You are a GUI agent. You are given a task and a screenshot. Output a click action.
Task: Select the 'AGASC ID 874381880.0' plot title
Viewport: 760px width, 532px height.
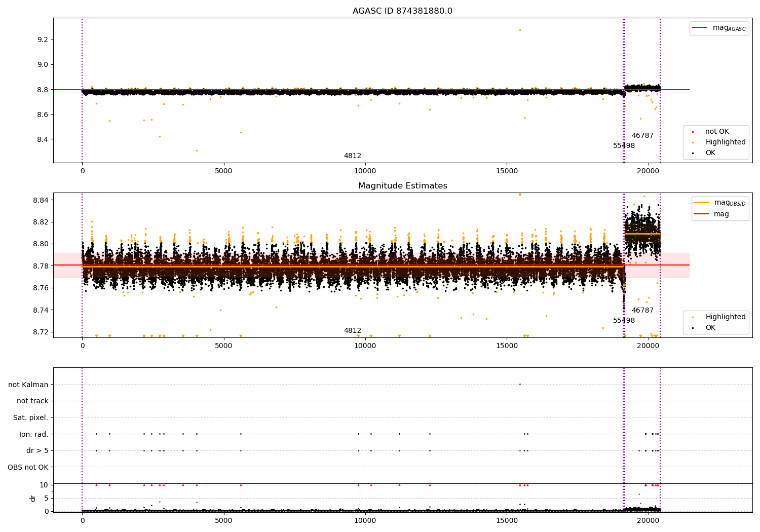coord(402,11)
